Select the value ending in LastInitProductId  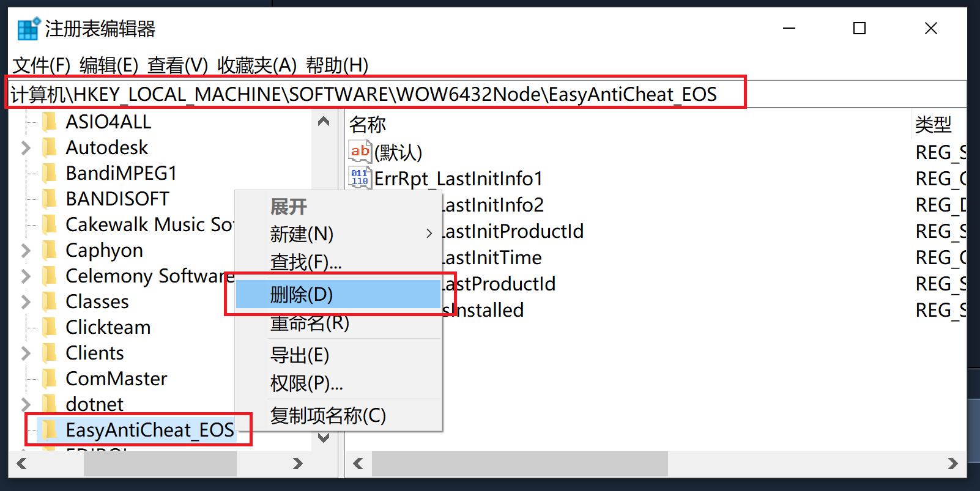pos(513,231)
